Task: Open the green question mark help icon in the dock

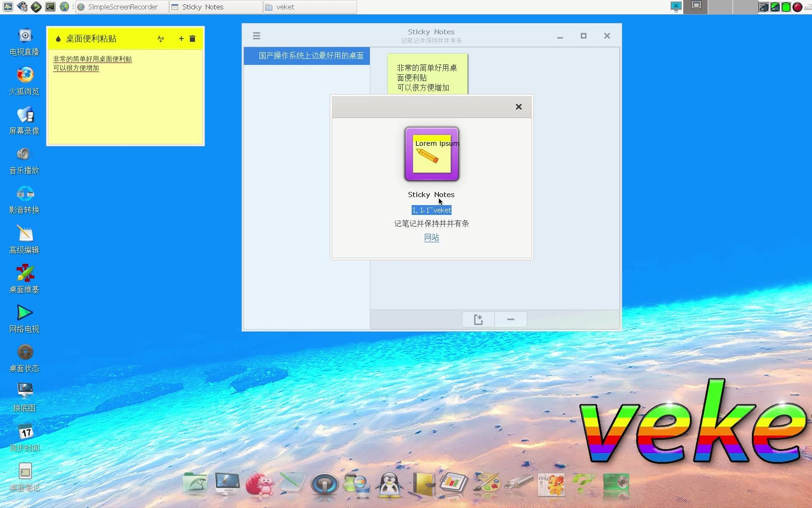Action: (584, 483)
